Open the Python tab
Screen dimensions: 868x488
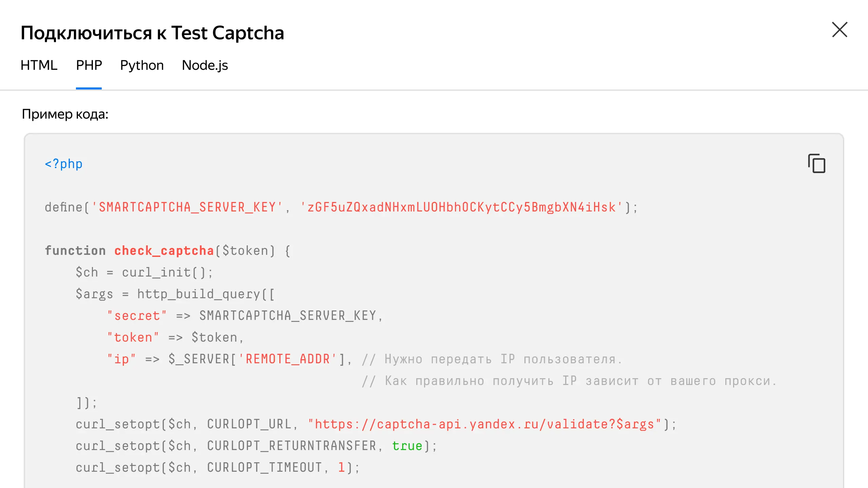coord(142,65)
